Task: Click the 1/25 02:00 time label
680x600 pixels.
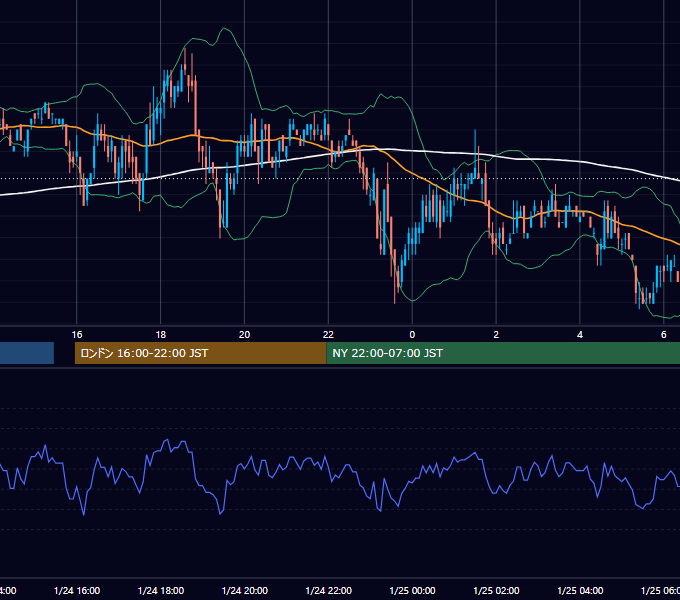Action: coord(496,590)
